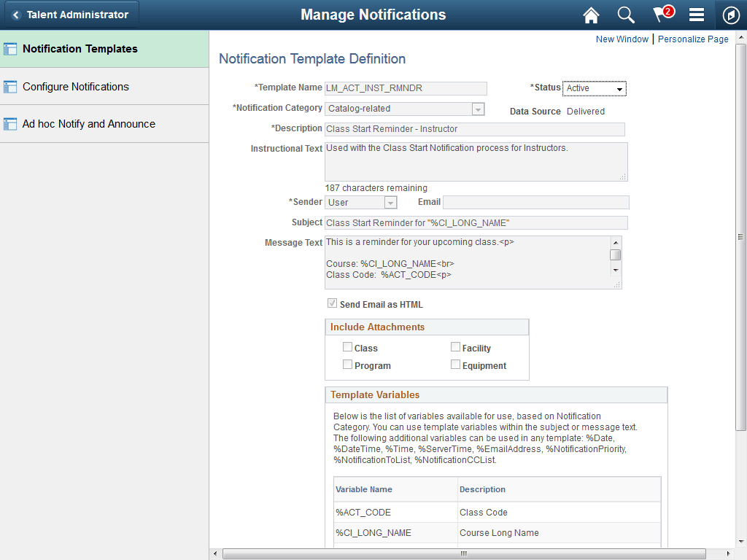This screenshot has height=560, width=747.
Task: Toggle the Program attachment checkbox
Action: [348, 364]
